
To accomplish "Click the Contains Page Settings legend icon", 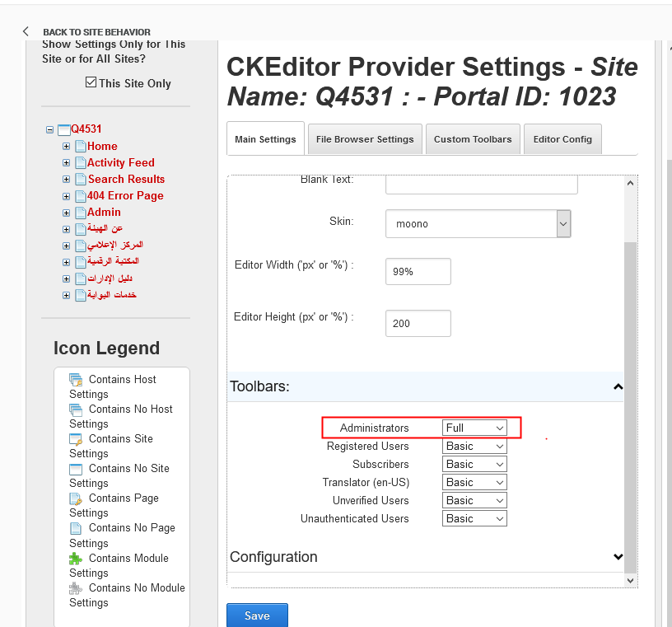I will point(76,498).
